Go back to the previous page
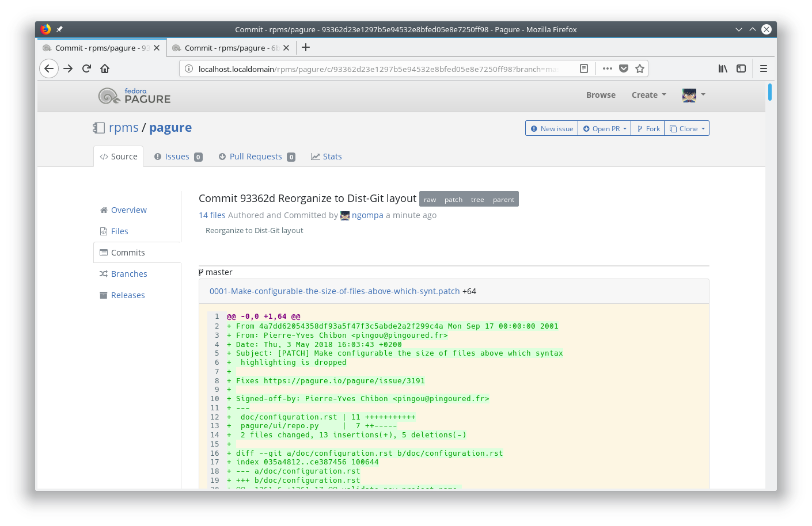 [49, 68]
